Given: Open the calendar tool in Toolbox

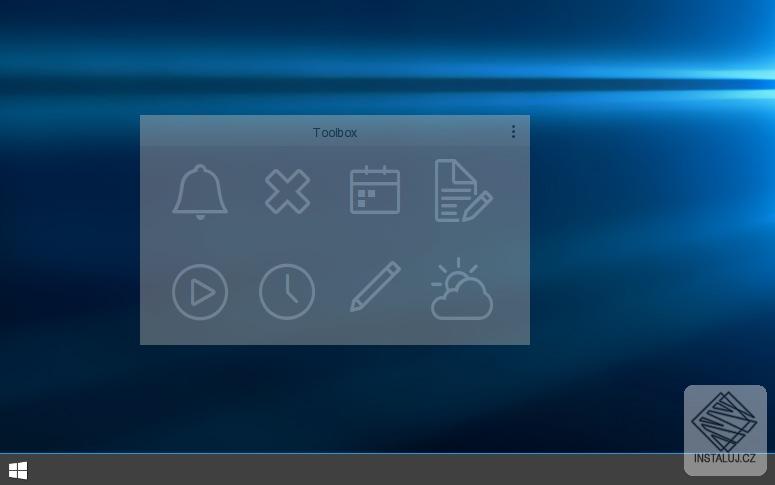Looking at the screenshot, I should click(x=375, y=190).
